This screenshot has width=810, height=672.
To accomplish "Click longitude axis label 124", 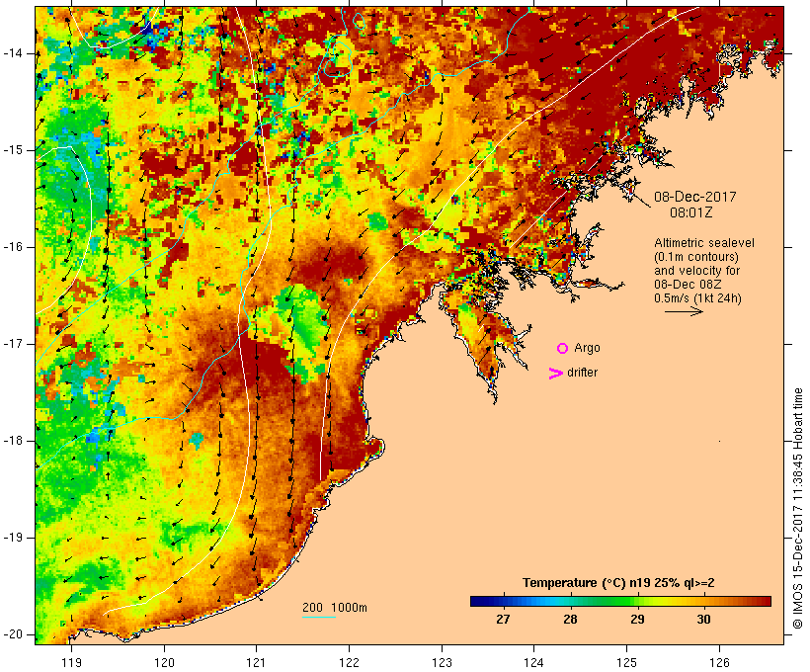I will click(533, 663).
